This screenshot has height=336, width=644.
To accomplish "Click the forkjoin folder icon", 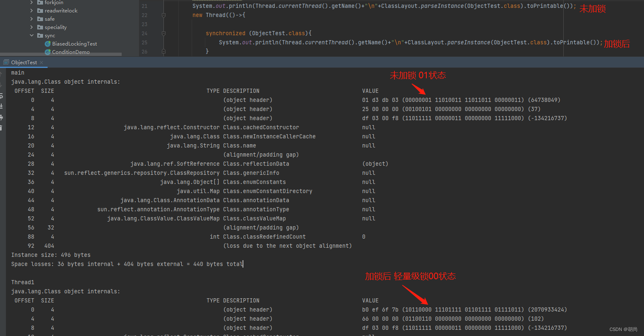I will tap(40, 2).
